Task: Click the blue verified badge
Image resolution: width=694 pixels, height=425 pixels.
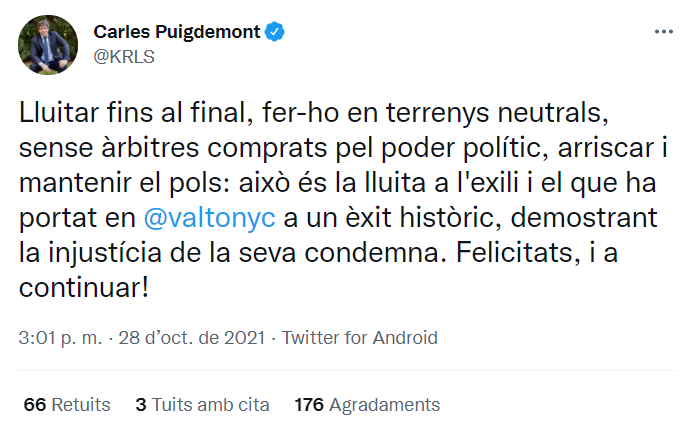Action: (x=274, y=33)
